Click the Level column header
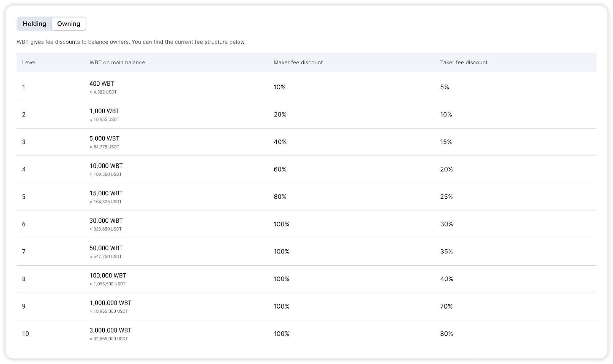613x364 pixels. 29,62
